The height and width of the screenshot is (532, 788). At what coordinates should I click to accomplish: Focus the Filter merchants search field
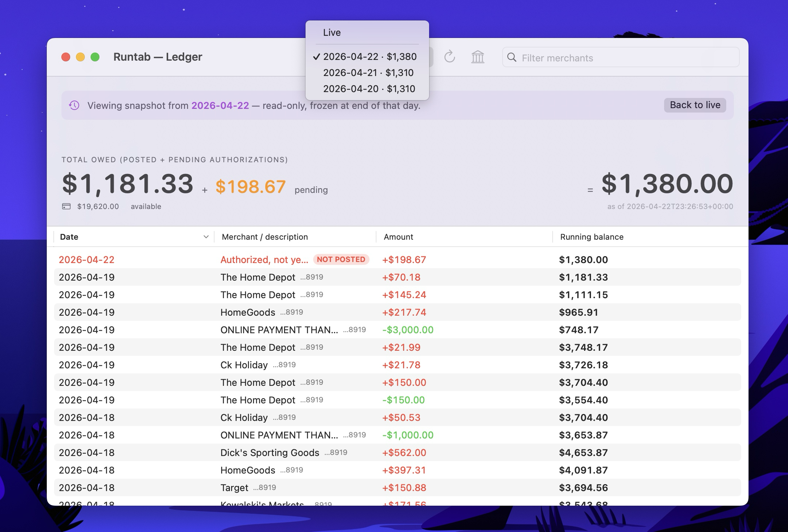pyautogui.click(x=621, y=57)
